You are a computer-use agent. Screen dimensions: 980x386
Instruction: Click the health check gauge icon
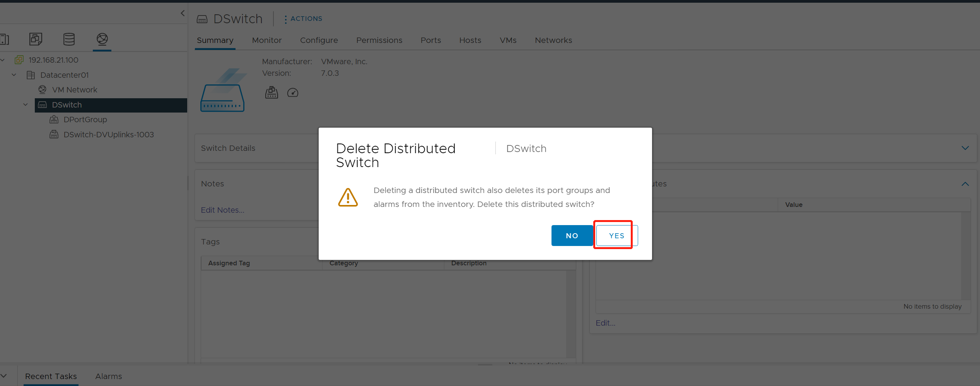pos(293,92)
